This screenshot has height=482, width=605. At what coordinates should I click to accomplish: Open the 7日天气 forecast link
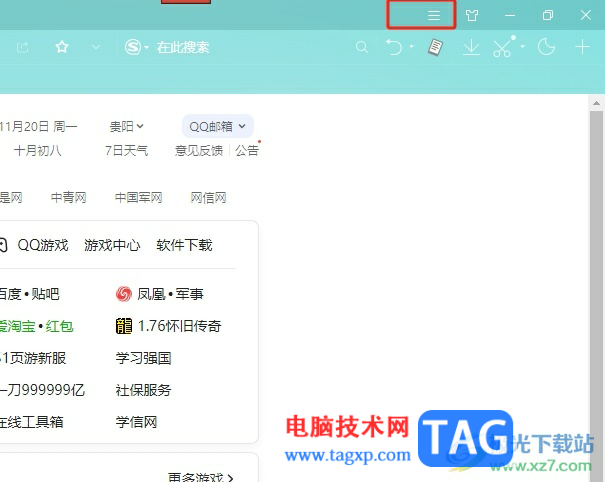pyautogui.click(x=127, y=150)
